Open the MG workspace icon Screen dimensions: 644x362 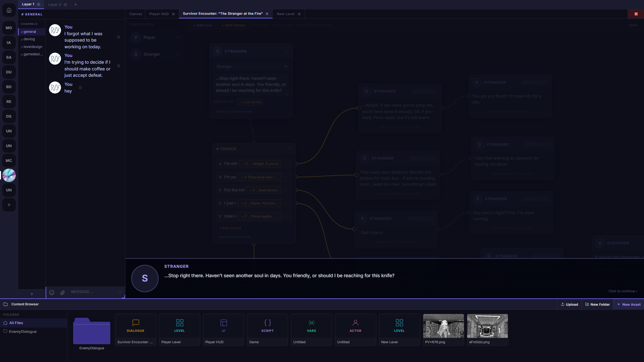click(x=9, y=28)
